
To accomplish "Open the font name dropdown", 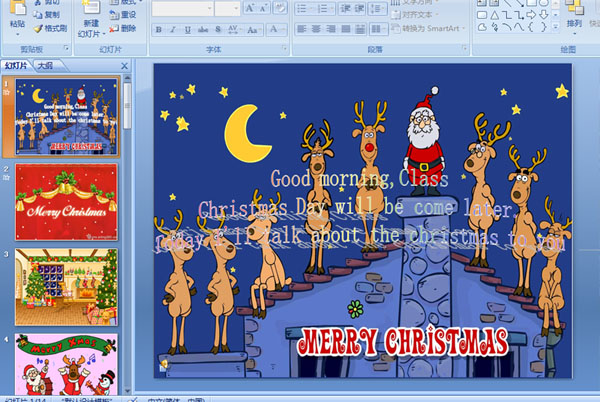I will coord(207,10).
